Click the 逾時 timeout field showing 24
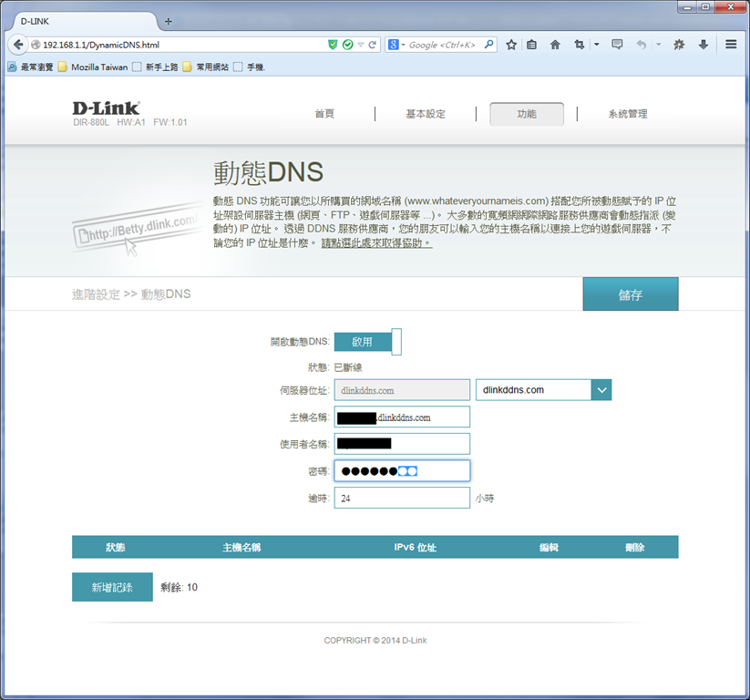 tap(402, 498)
